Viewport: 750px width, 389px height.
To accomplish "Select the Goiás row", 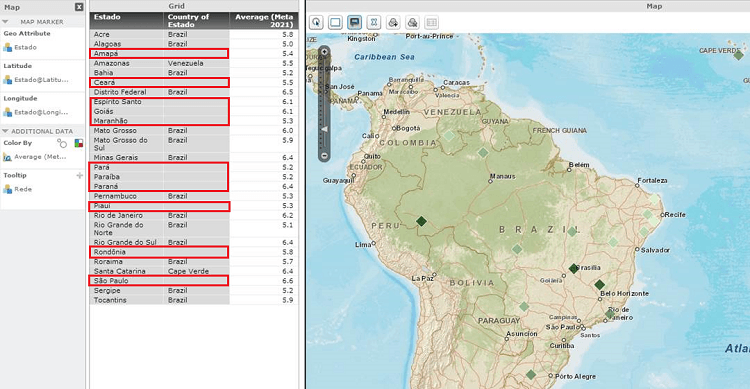I will (x=194, y=111).
